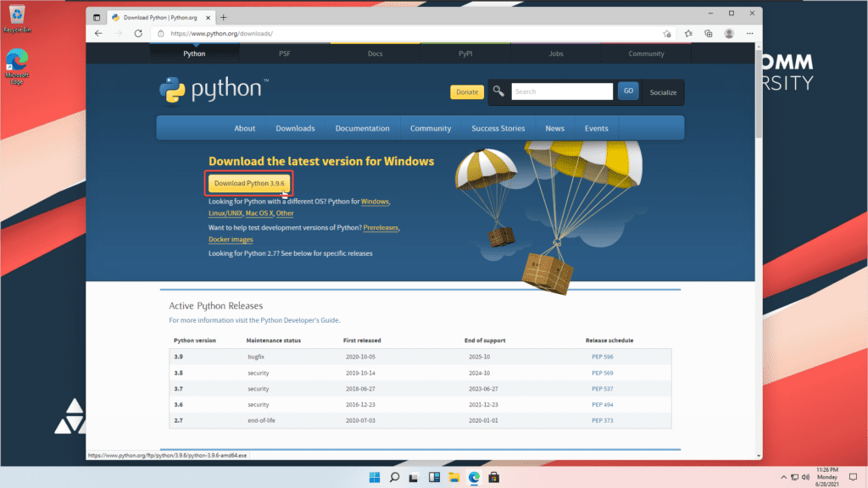Viewport: 868px width, 488px height.
Task: Click Download Python 3.9.6 button
Action: click(x=249, y=183)
